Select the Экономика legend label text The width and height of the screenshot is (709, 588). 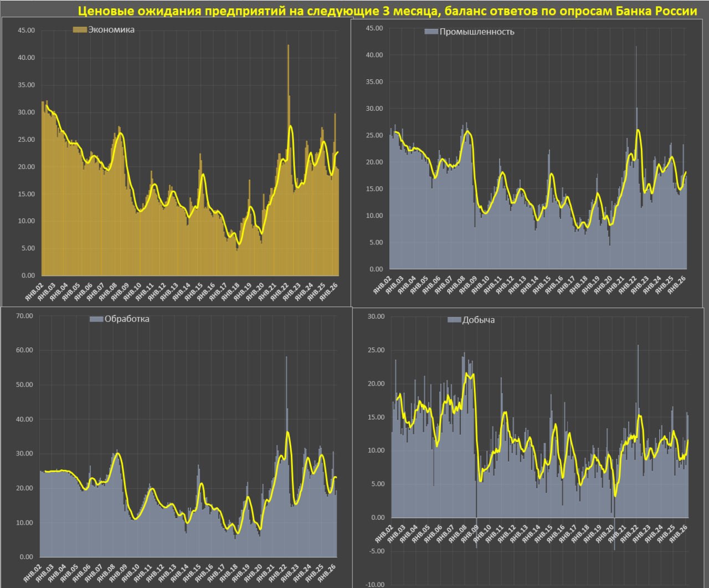pyautogui.click(x=111, y=30)
